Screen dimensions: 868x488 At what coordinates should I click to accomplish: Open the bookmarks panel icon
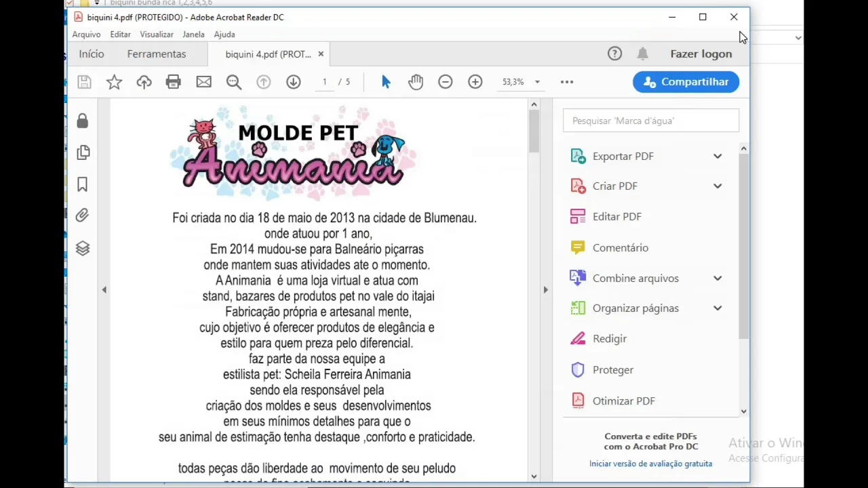(83, 184)
